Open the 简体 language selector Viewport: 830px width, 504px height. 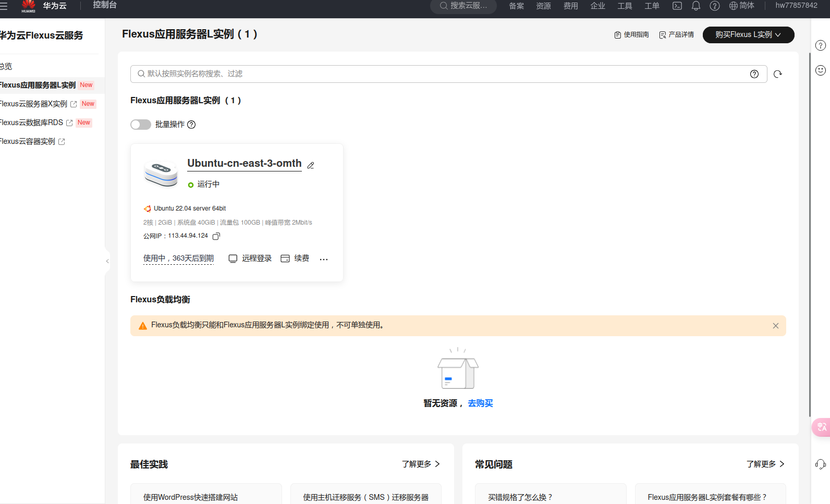tap(741, 6)
